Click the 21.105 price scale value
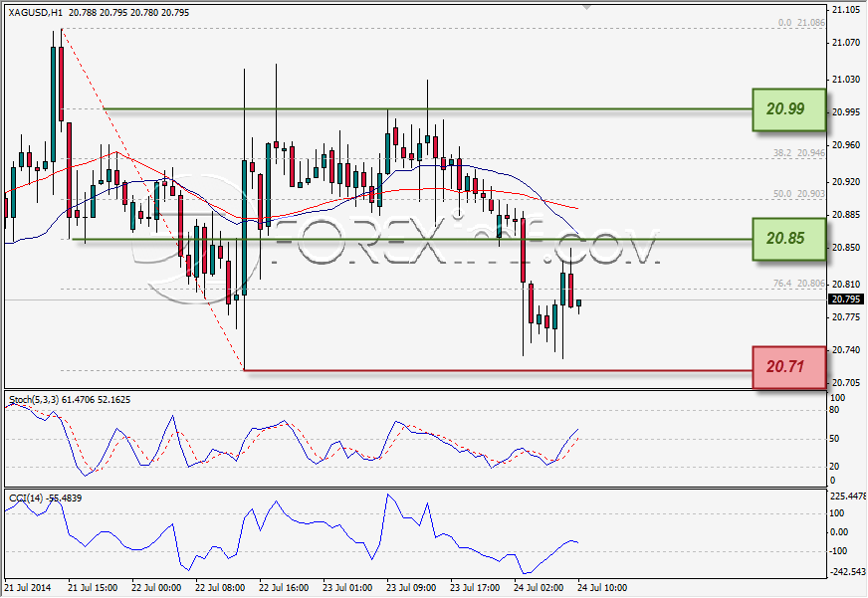This screenshot has width=868, height=598. [x=846, y=9]
